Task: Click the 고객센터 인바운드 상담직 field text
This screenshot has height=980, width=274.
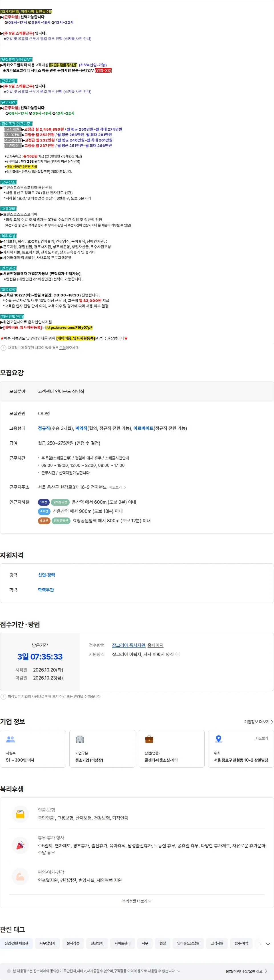Action: click(x=61, y=391)
